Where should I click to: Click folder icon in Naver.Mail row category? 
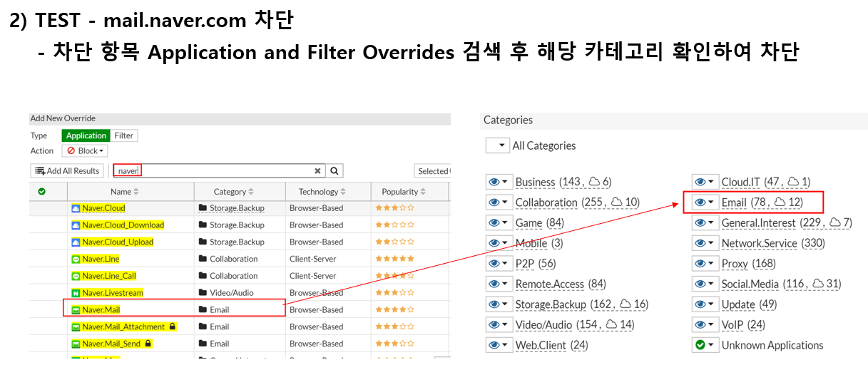[203, 309]
